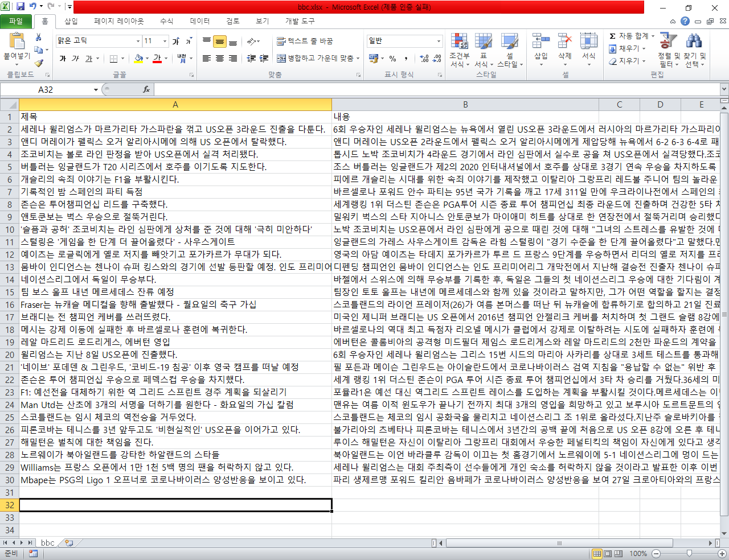Click the insert new worksheet tab icon
The height and width of the screenshot is (560, 729).
click(69, 542)
